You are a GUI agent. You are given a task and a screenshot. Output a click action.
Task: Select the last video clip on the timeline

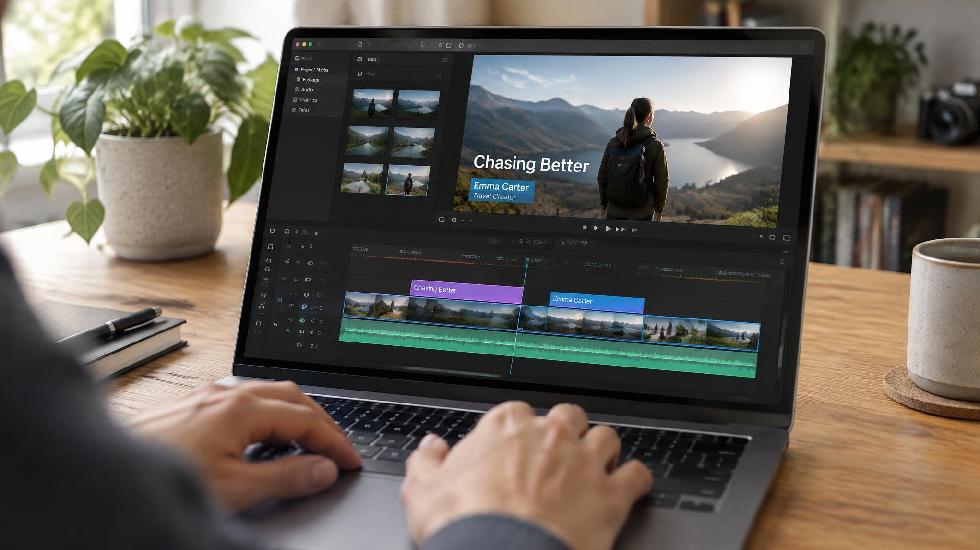(x=701, y=332)
